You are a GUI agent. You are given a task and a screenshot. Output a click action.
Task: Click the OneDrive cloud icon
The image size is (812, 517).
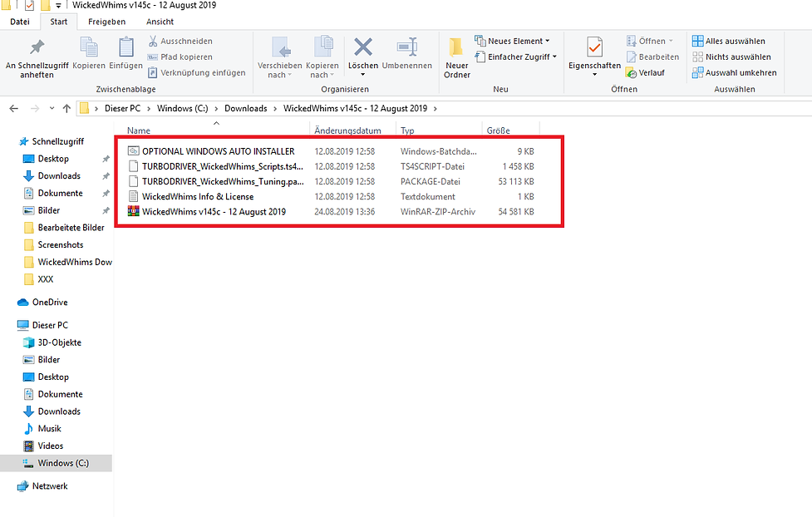[x=22, y=302]
